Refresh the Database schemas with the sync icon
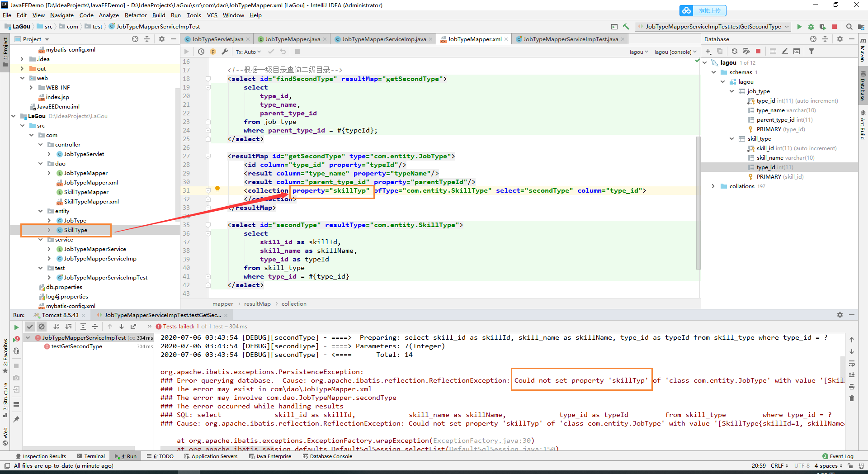The width and height of the screenshot is (868, 474). point(735,51)
